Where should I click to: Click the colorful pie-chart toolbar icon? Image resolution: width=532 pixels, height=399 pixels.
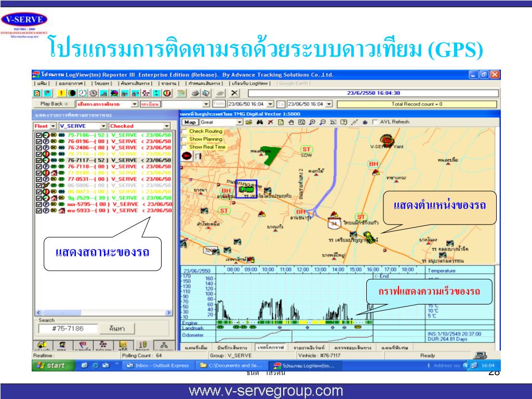coord(114,93)
